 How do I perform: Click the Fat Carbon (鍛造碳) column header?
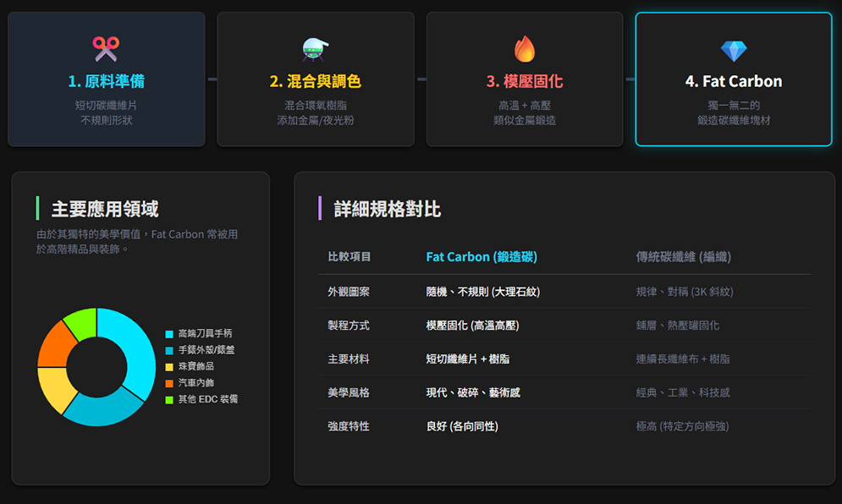[x=482, y=256]
